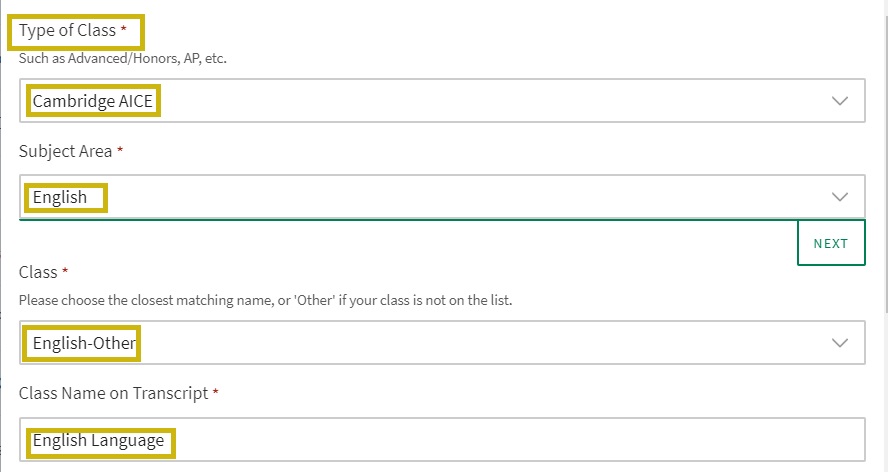Click the 'Type of Class' label
This screenshot has height=472, width=888.
click(67, 31)
